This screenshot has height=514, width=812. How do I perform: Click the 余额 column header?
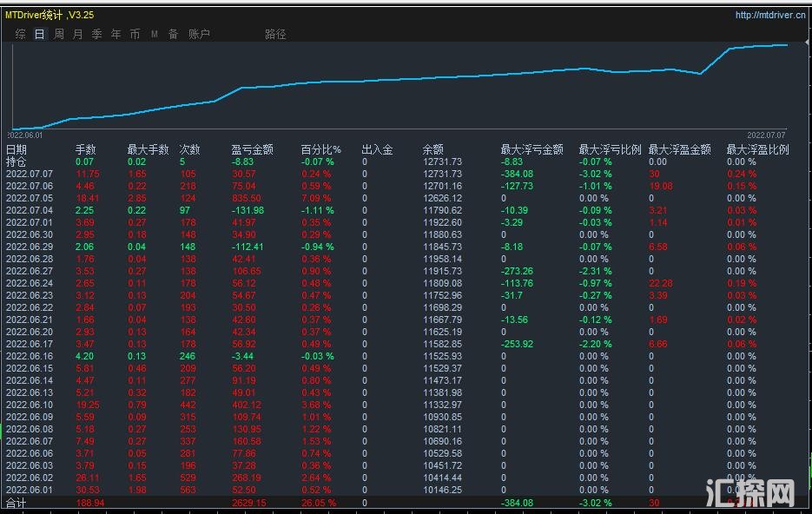(x=433, y=149)
